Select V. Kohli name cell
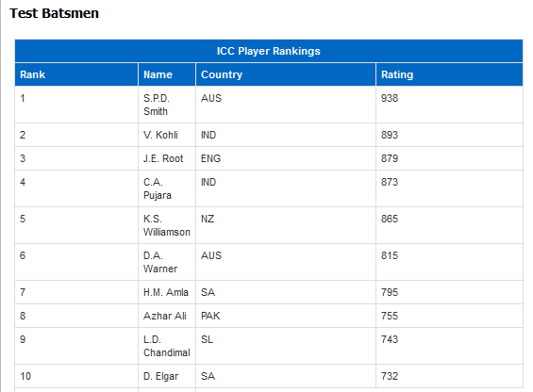The height and width of the screenshot is (392, 533). (167, 135)
